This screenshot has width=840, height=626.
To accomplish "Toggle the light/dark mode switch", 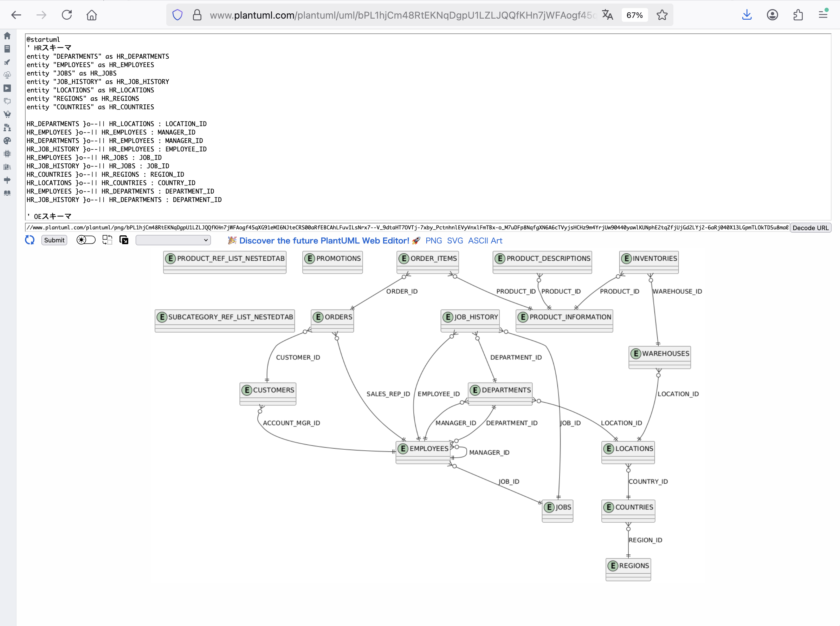I will pyautogui.click(x=86, y=240).
